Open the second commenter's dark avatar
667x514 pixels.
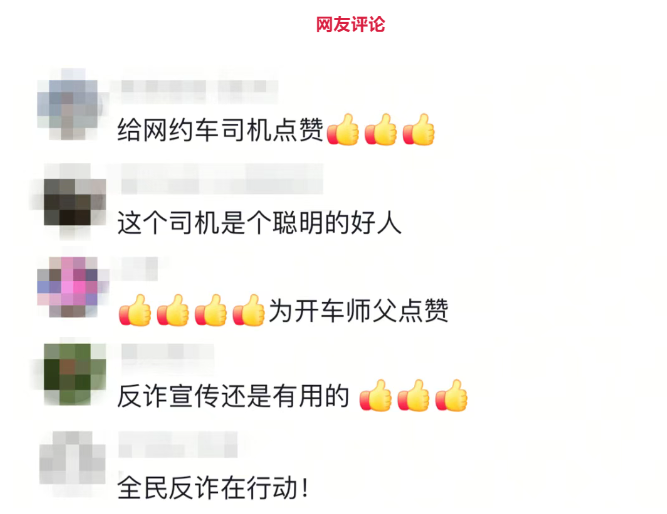pyautogui.click(x=75, y=200)
